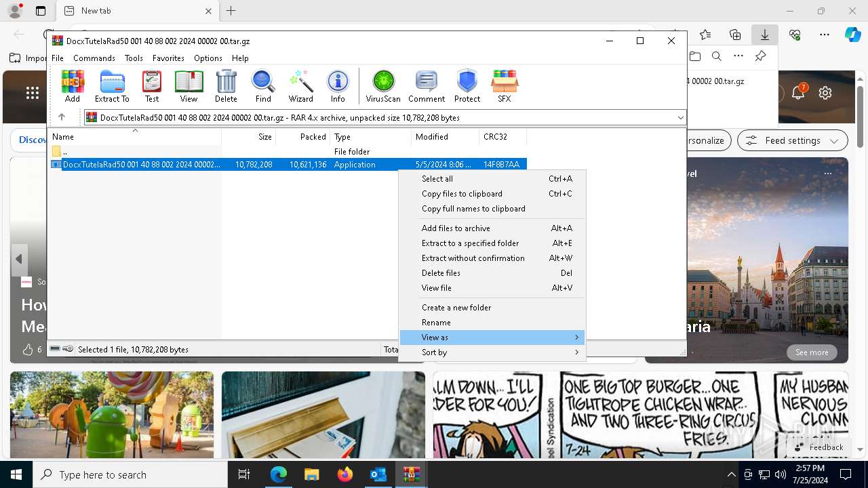Click the Protect shield icon
Screen dimensions: 868x488
467,86
